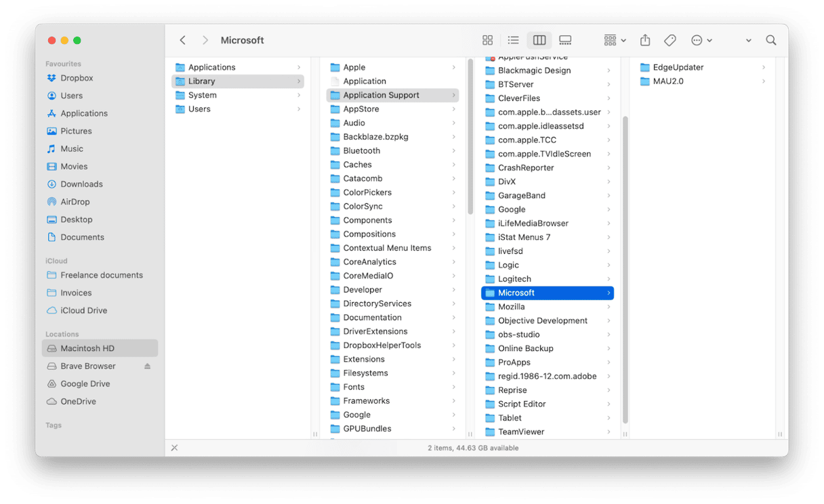
Task: Expand the System folder chevron
Action: [299, 95]
